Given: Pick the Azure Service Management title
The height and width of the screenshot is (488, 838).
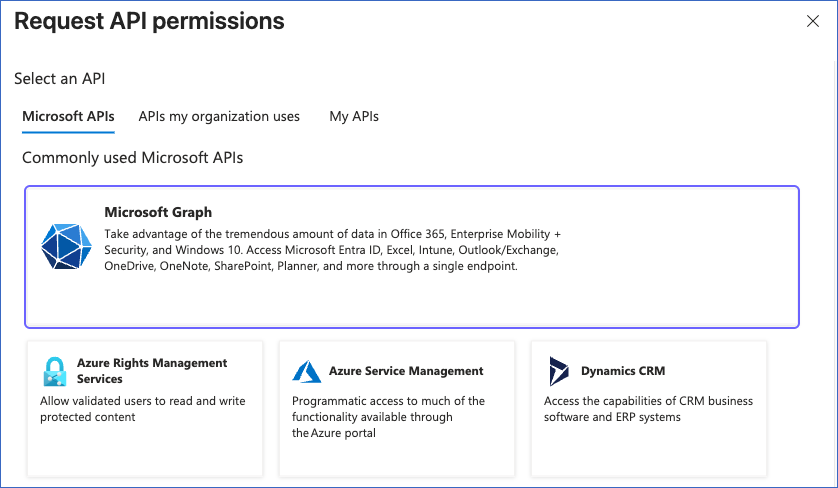Looking at the screenshot, I should 406,370.
